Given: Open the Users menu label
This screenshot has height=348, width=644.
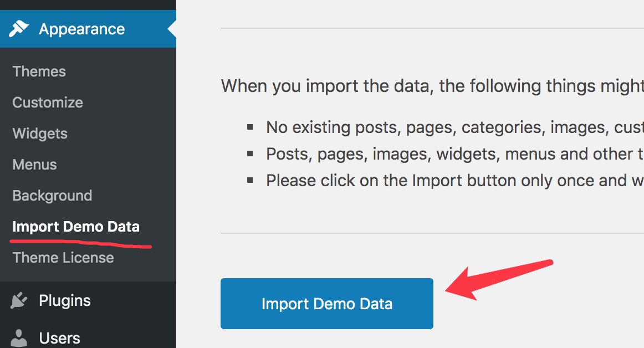Looking at the screenshot, I should click(59, 339).
